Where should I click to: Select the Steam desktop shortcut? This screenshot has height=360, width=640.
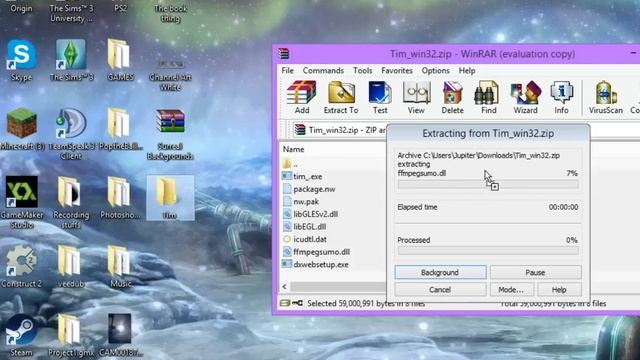(x=21, y=336)
